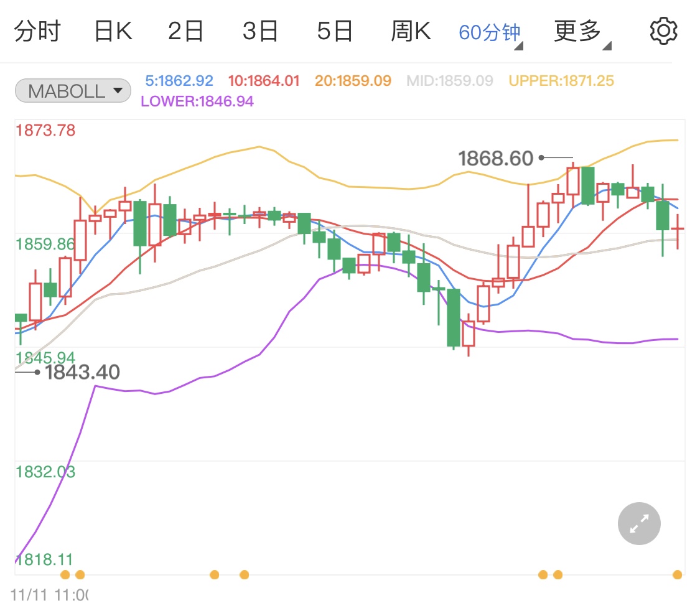Select the 5日 chart tab
Image resolution: width=700 pixels, height=616 pixels.
[335, 31]
